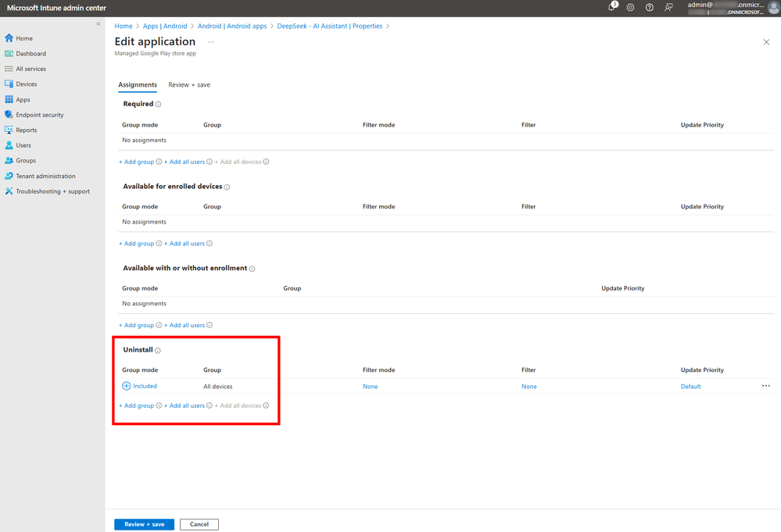Click the None filter link for All devices
Image resolution: width=781 pixels, height=532 pixels.
point(529,387)
